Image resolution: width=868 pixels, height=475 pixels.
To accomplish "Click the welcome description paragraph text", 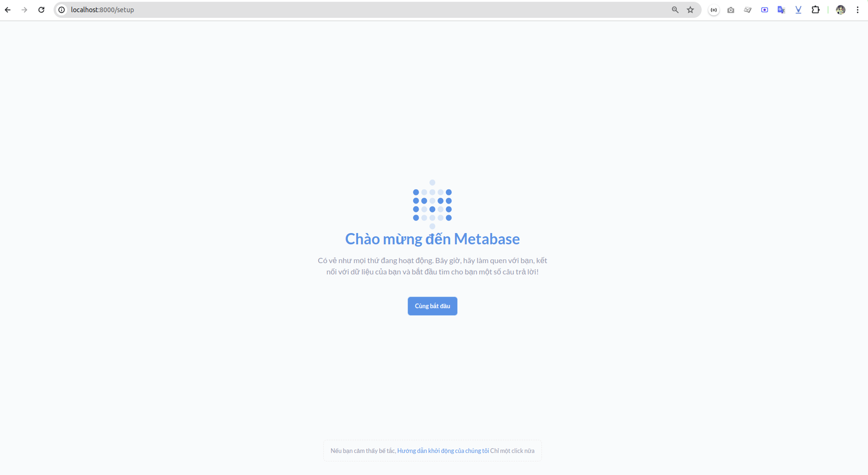I will [x=432, y=266].
